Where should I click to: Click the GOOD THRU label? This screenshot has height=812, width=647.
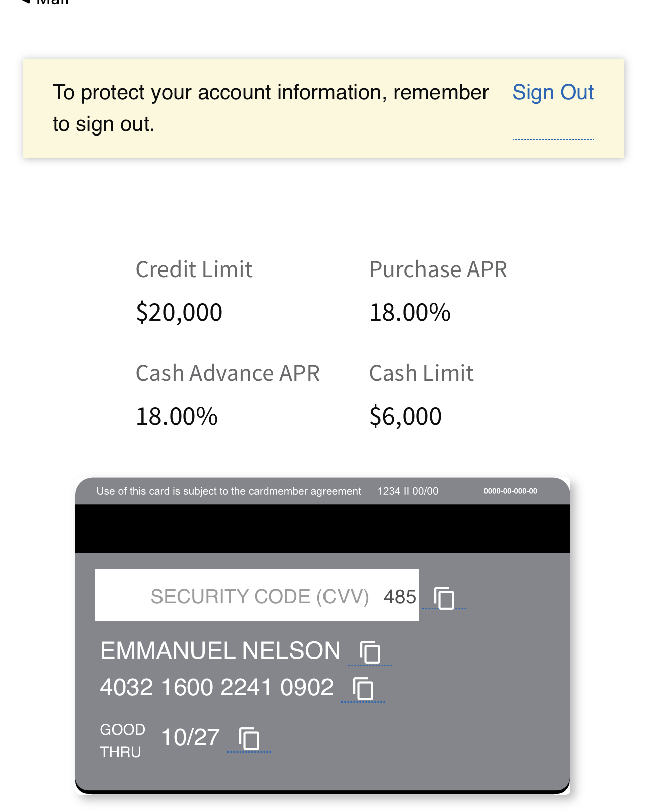(122, 740)
